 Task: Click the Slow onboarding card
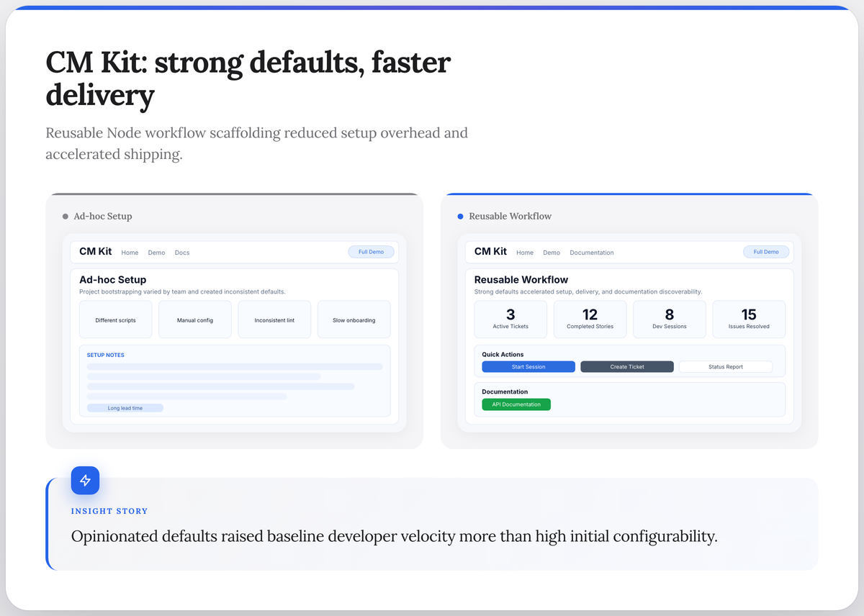[x=354, y=319]
